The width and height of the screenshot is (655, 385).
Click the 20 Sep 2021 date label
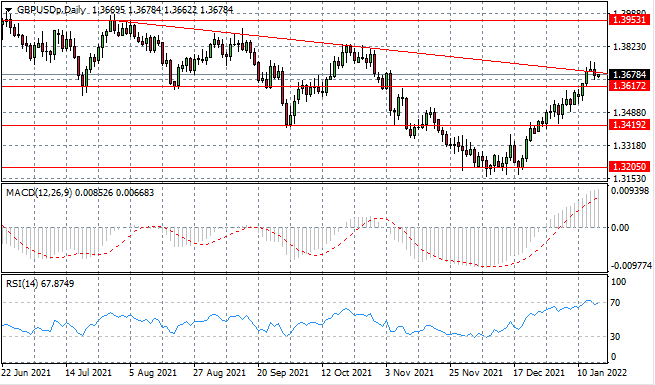click(283, 372)
